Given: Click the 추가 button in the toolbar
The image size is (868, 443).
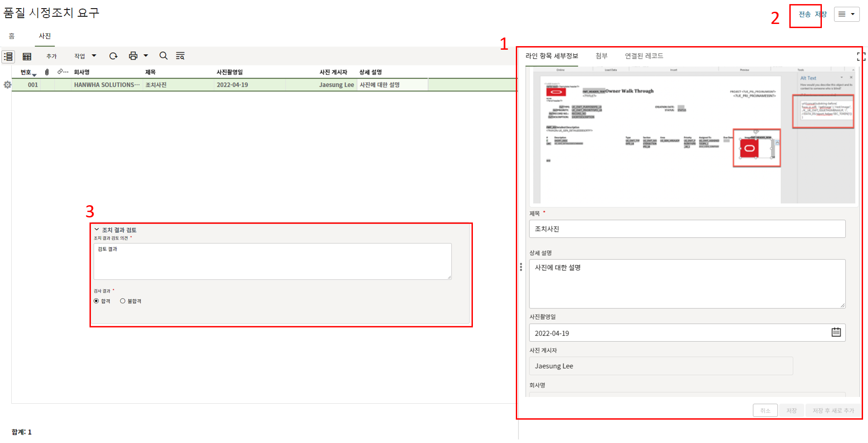Looking at the screenshot, I should pos(52,56).
